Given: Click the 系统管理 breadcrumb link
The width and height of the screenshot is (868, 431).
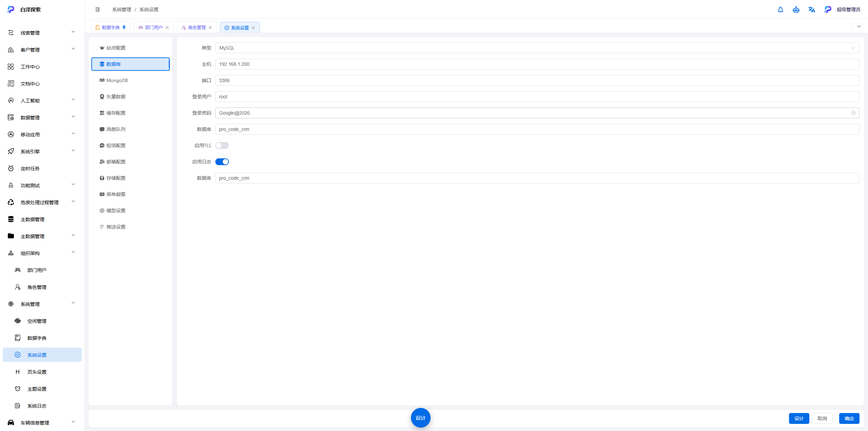Looking at the screenshot, I should (x=122, y=9).
